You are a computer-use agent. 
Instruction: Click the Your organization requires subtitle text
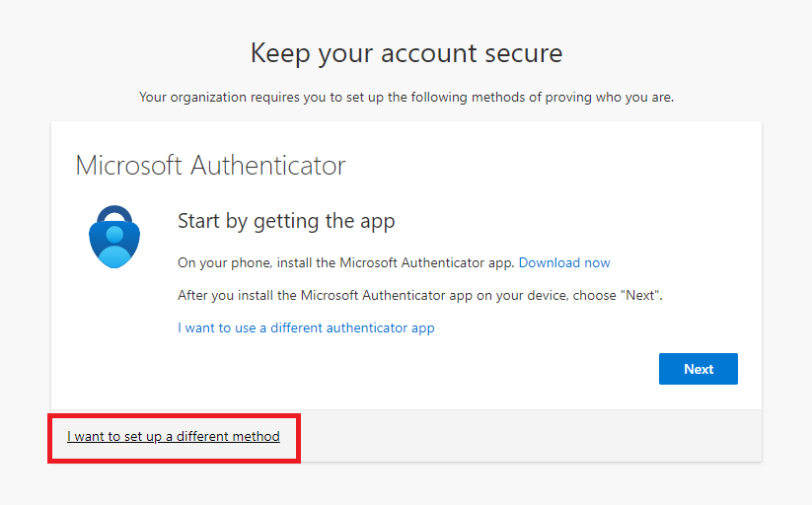click(406, 98)
